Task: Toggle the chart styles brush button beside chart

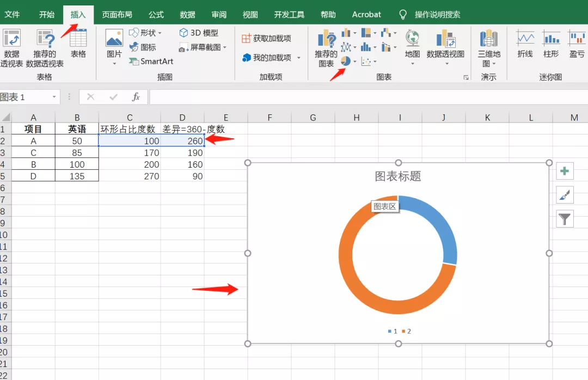Action: 565,195
